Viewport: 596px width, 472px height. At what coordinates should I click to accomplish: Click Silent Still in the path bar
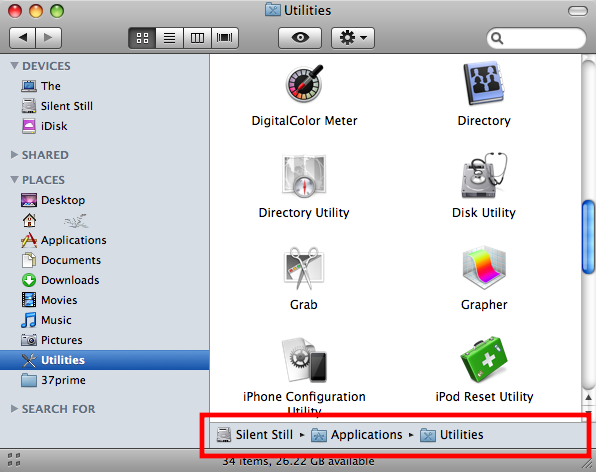tap(255, 434)
